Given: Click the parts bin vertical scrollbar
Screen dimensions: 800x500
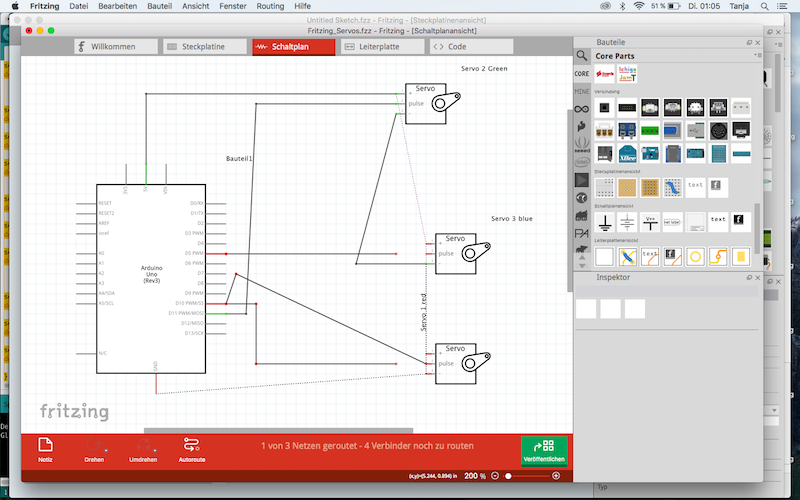Looking at the screenshot, I should click(x=757, y=228).
